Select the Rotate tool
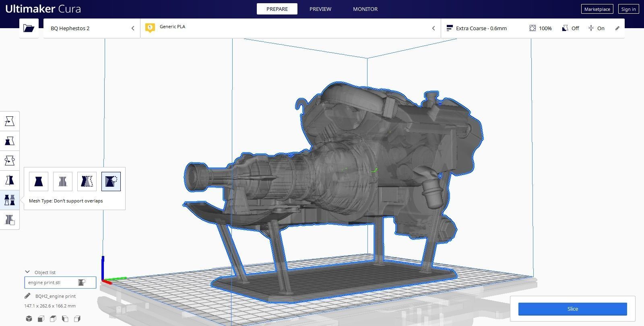This screenshot has height=326, width=644. [10, 161]
